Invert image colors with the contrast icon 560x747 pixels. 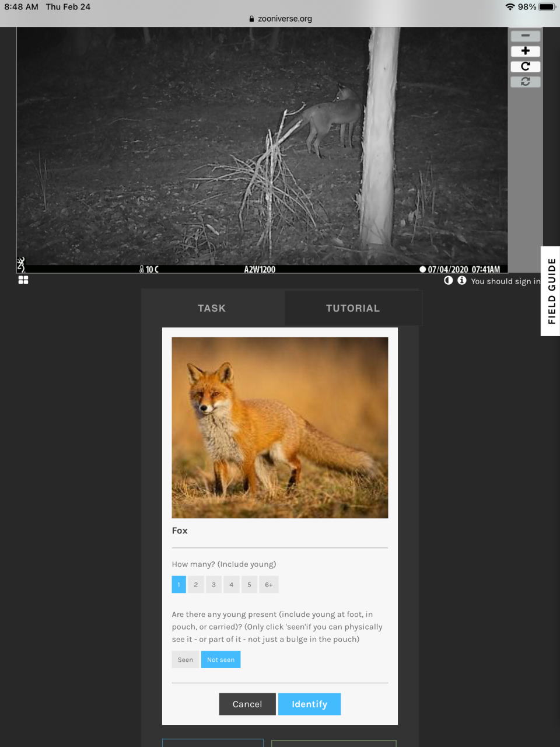(x=448, y=280)
